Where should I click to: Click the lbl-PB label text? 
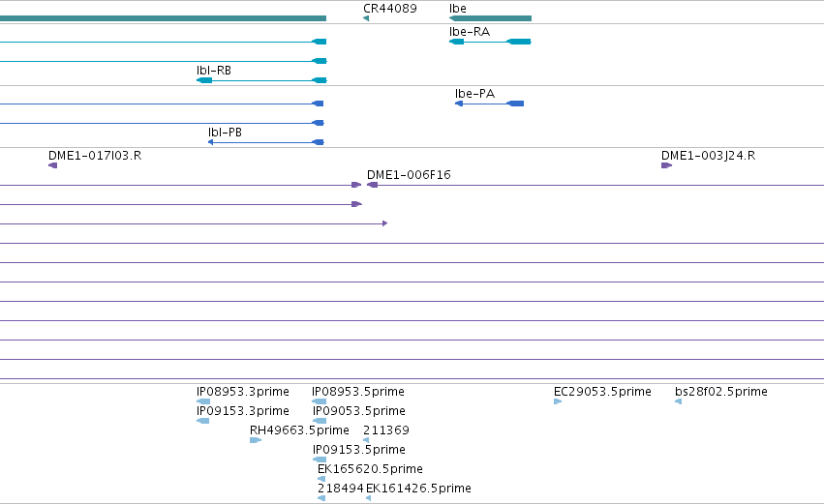tap(225, 133)
